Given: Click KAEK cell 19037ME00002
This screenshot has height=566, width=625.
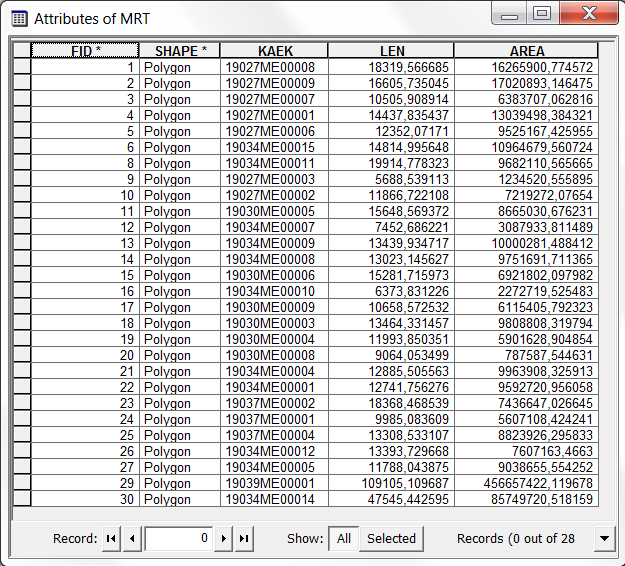Looking at the screenshot, I should pyautogui.click(x=274, y=403).
